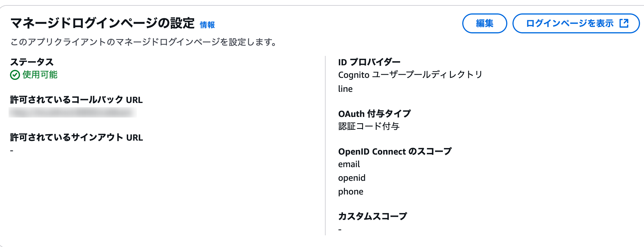Click the ステータス label
This screenshot has width=644, height=247.
[x=32, y=62]
